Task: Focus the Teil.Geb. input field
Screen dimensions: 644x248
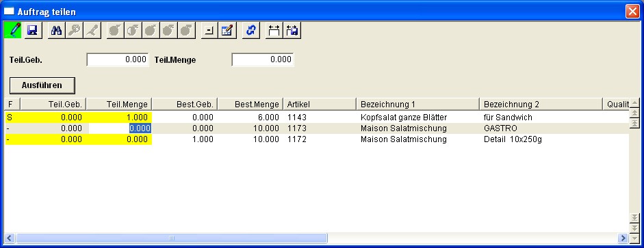Action: 118,59
